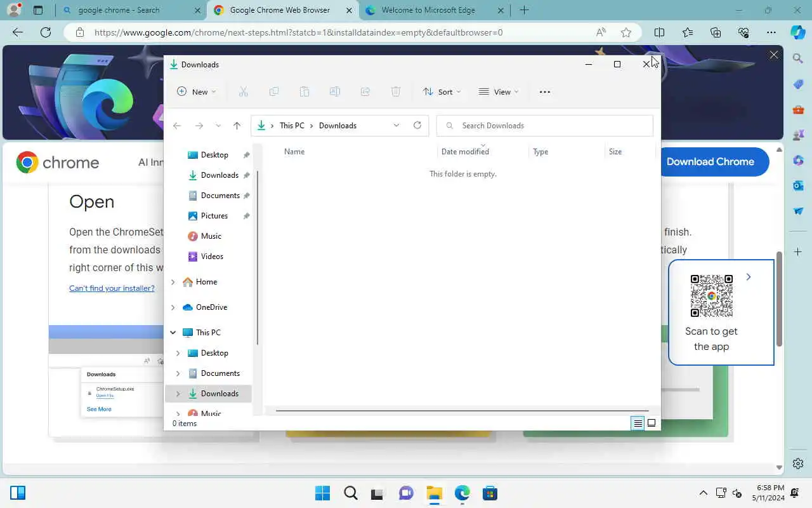Click the Delete trash icon in Explorer toolbar

396,92
